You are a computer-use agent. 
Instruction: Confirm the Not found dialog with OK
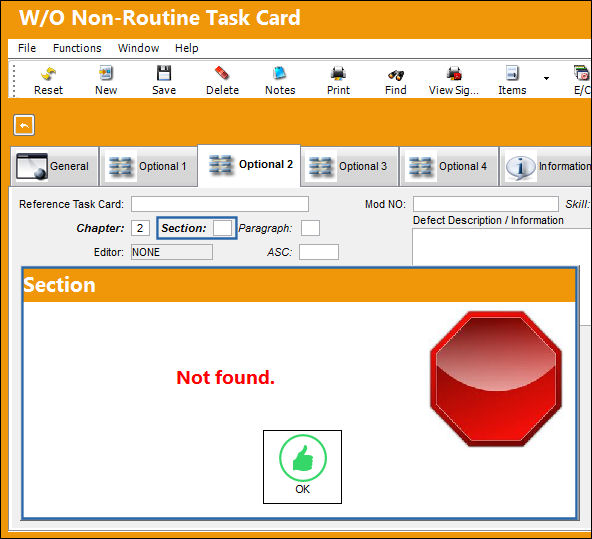click(x=302, y=467)
